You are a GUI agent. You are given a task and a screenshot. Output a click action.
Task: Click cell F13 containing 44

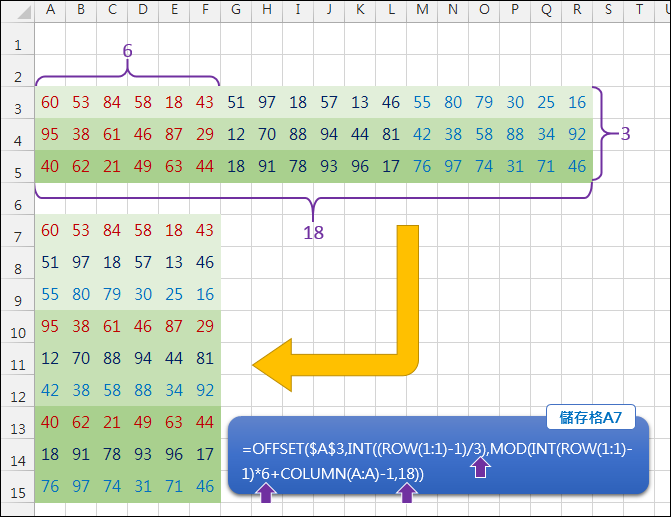[x=205, y=422]
